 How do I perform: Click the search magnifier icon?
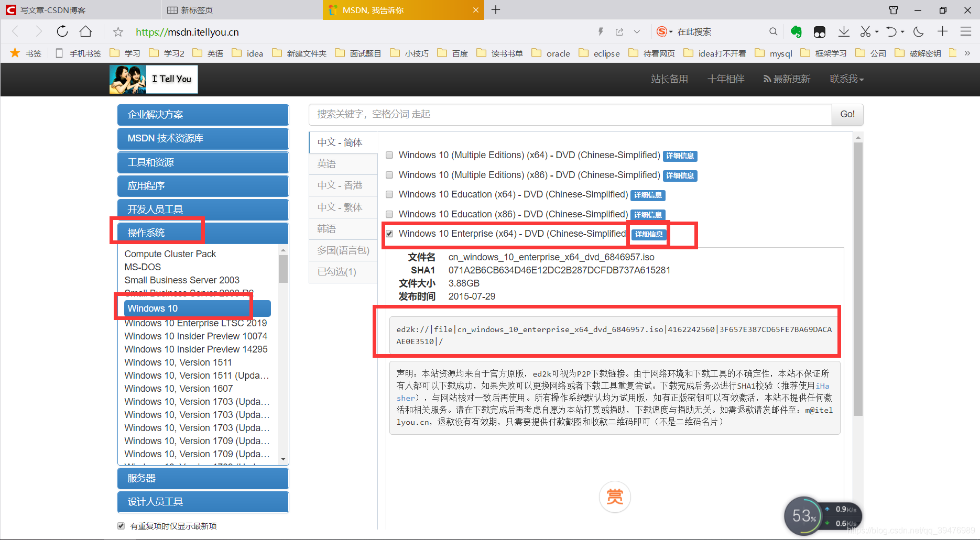pos(773,32)
